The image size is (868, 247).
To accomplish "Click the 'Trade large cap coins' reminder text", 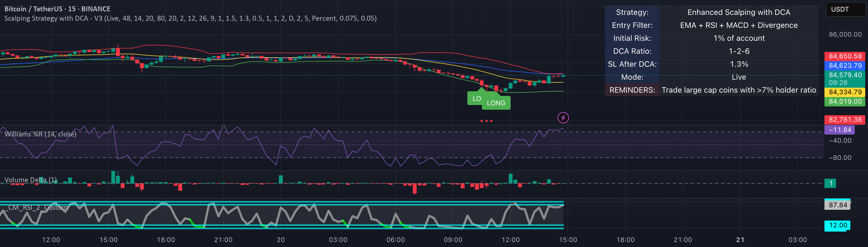I will (738, 90).
